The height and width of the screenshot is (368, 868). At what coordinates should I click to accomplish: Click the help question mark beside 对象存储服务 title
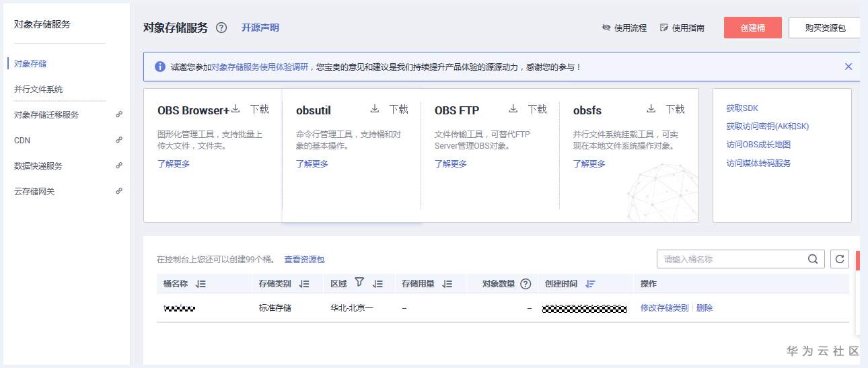point(221,28)
